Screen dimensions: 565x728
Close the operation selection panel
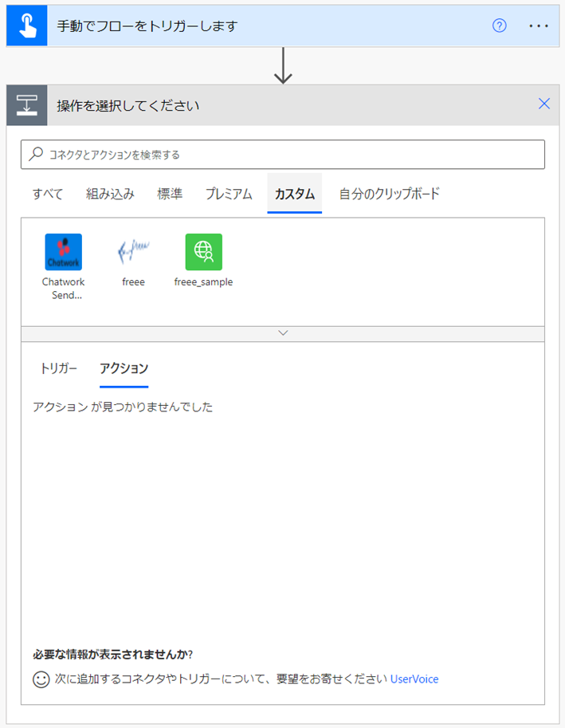[x=544, y=104]
